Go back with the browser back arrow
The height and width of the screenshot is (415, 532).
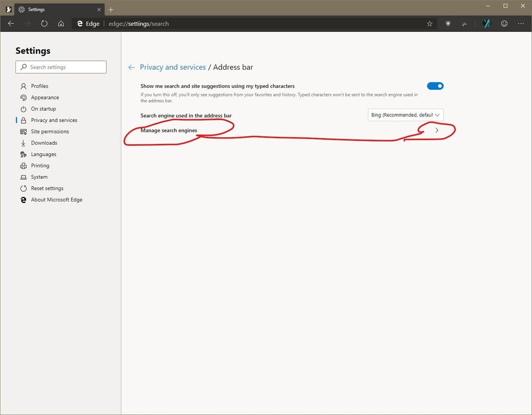coord(11,23)
